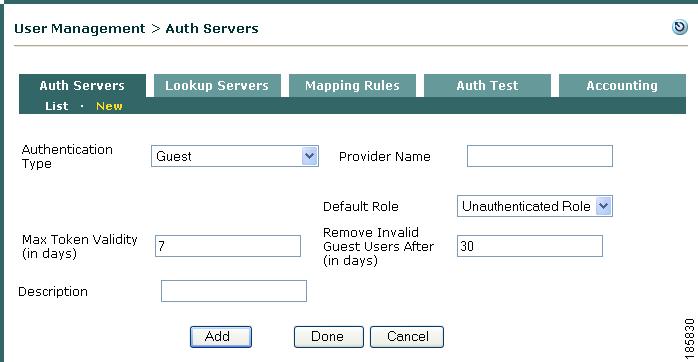Image resolution: width=698 pixels, height=362 pixels.
Task: Expand the Default Role dropdown arrow
Action: tap(603, 206)
